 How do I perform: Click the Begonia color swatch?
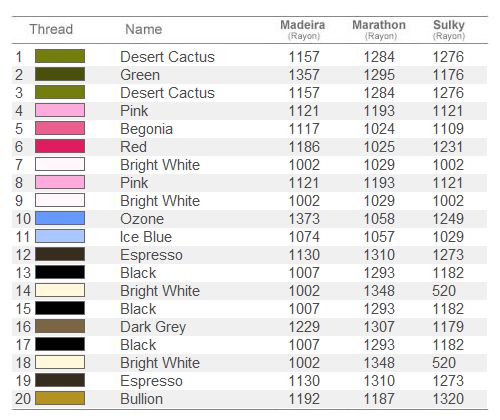click(60, 128)
